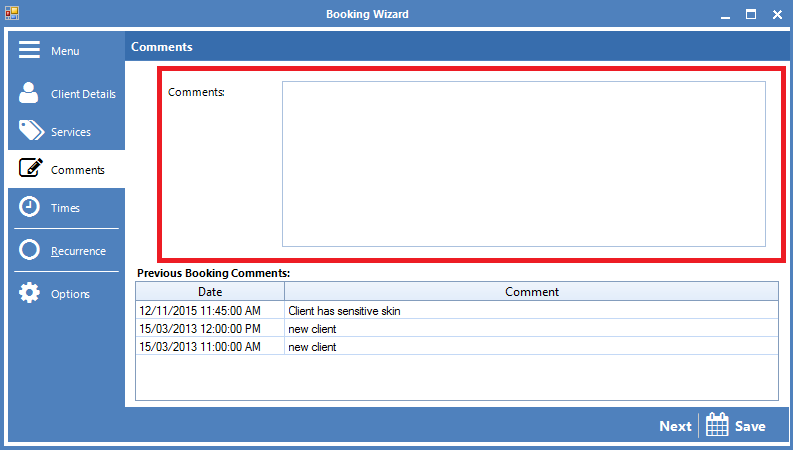Open Options via the gear icon

(x=30, y=293)
